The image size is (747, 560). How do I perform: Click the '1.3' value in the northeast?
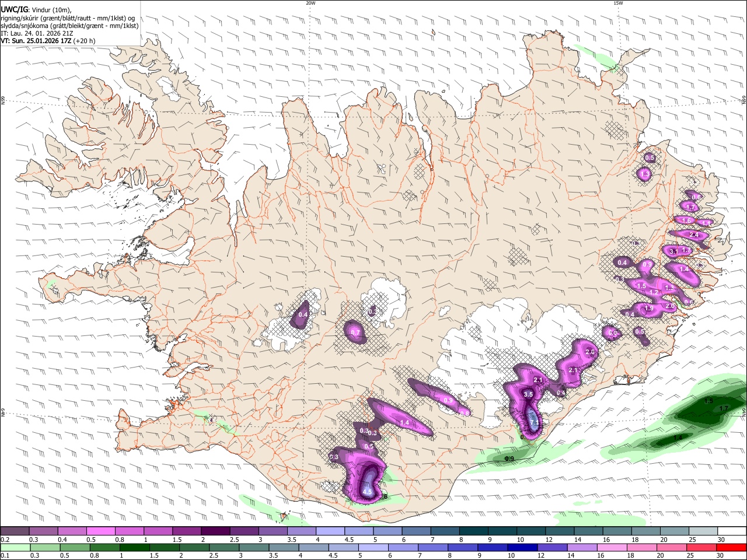644,174
